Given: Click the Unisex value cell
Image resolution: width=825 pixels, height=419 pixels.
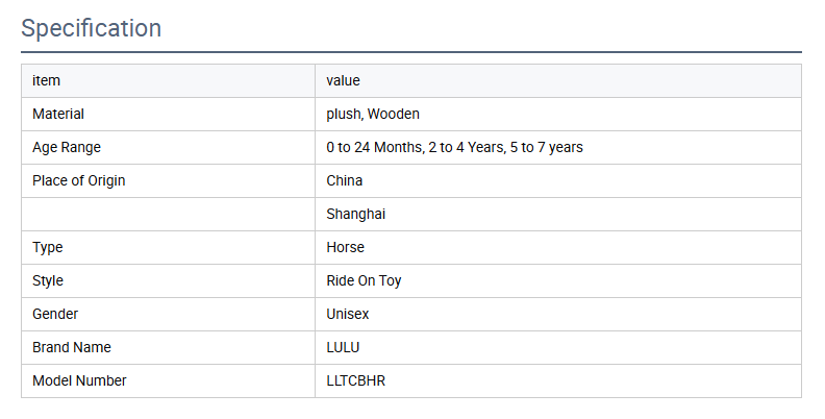Looking at the screenshot, I should (x=558, y=314).
